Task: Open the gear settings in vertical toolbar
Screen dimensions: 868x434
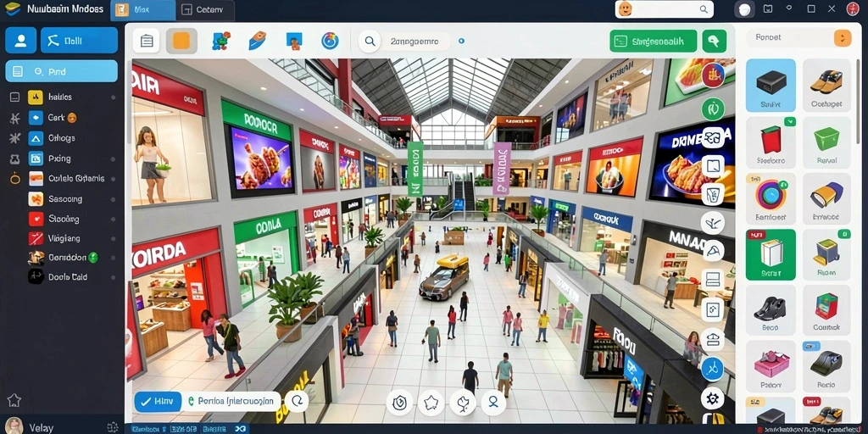Action: click(x=712, y=398)
